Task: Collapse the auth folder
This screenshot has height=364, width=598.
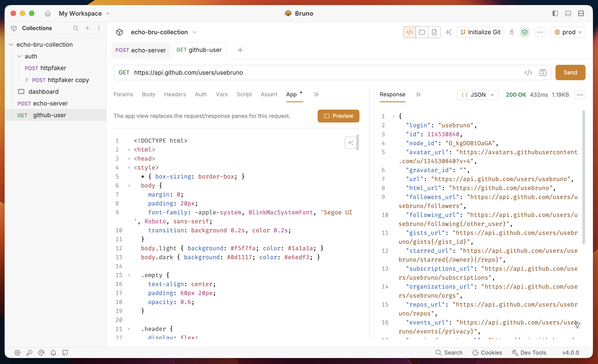Action: 19,56
